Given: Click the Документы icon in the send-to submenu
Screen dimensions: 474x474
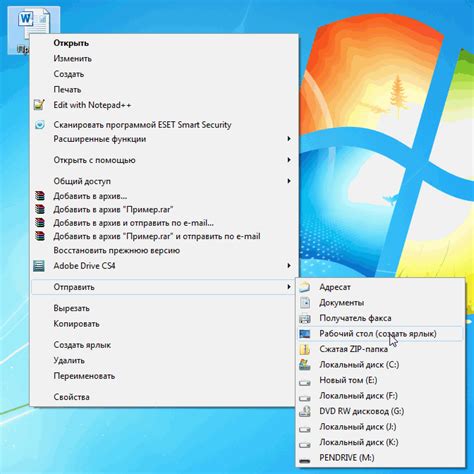Looking at the screenshot, I should (305, 302).
